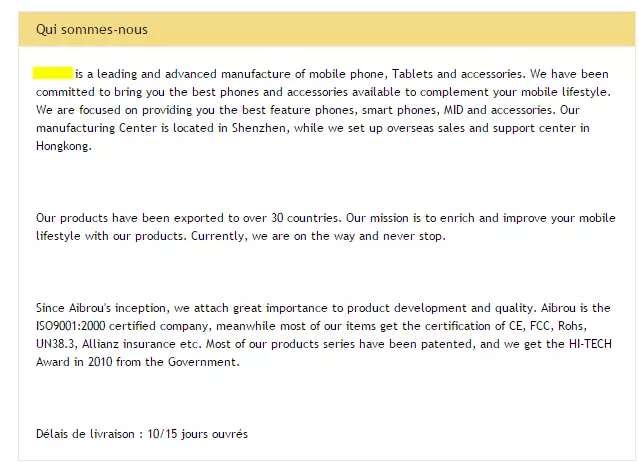Click "Our products have been exported" sentence start
639x462 pixels.
(x=125, y=218)
